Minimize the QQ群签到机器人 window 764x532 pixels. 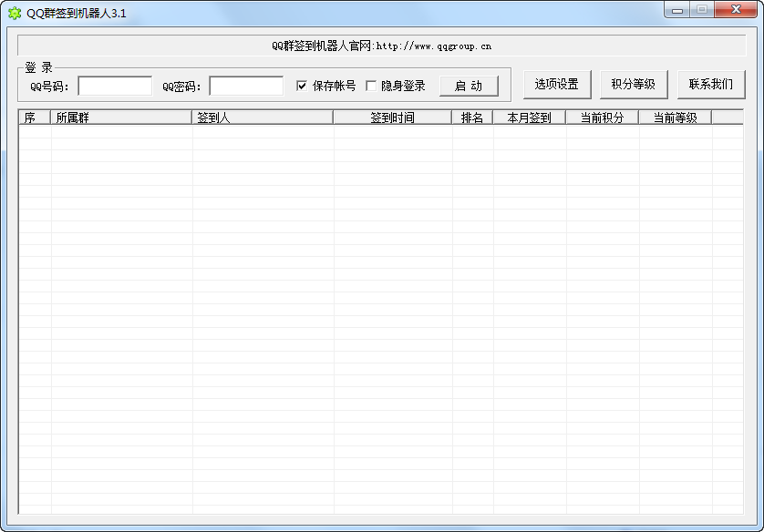[x=677, y=10]
